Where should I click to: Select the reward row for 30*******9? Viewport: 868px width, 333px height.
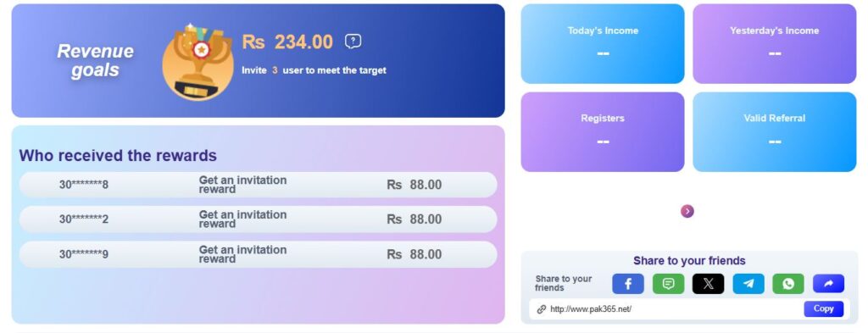258,254
